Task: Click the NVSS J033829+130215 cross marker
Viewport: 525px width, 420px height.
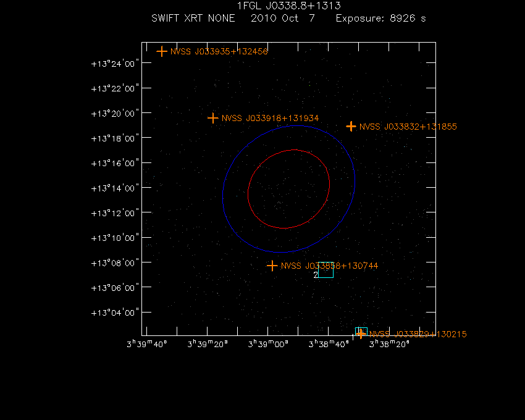Action: click(x=361, y=334)
